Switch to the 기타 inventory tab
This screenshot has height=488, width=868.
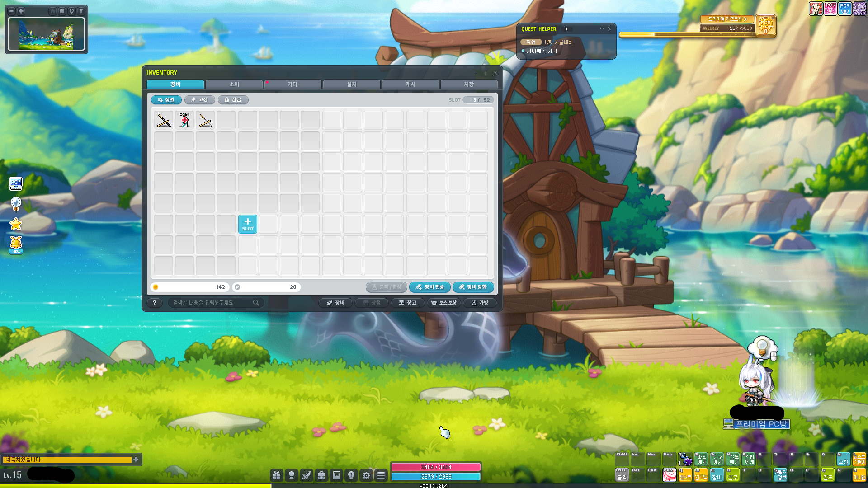[x=293, y=84]
